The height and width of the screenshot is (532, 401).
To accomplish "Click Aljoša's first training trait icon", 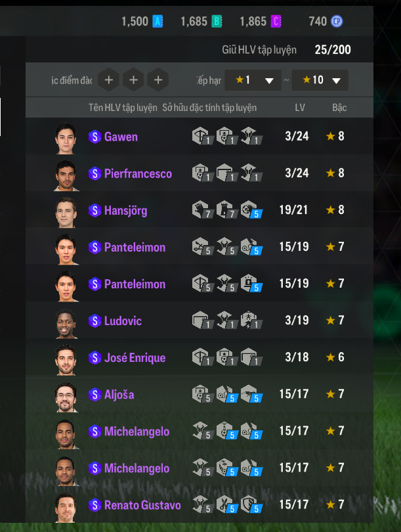I will (203, 394).
